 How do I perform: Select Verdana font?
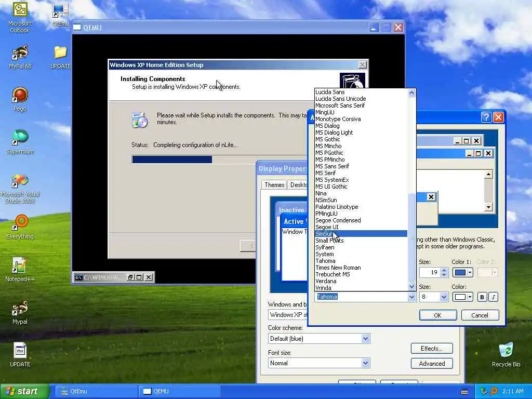pos(361,281)
